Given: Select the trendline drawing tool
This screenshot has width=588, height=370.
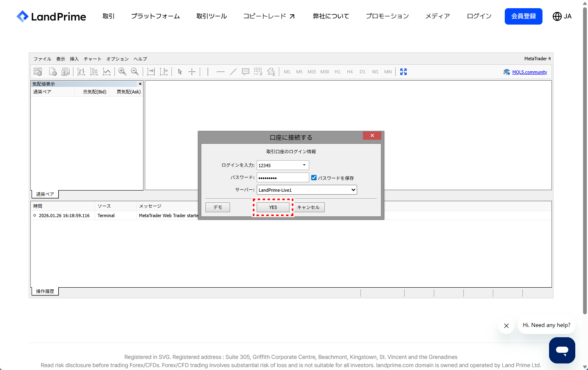Looking at the screenshot, I should pos(233,72).
